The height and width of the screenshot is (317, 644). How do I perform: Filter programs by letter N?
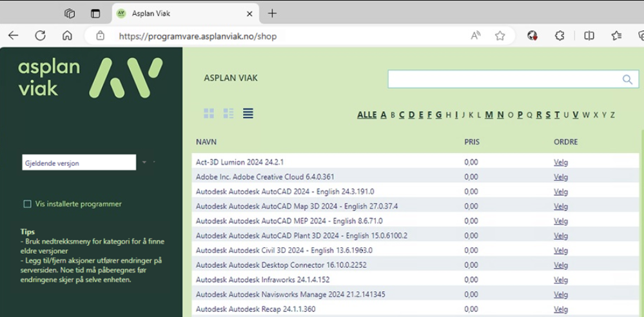[x=500, y=115]
